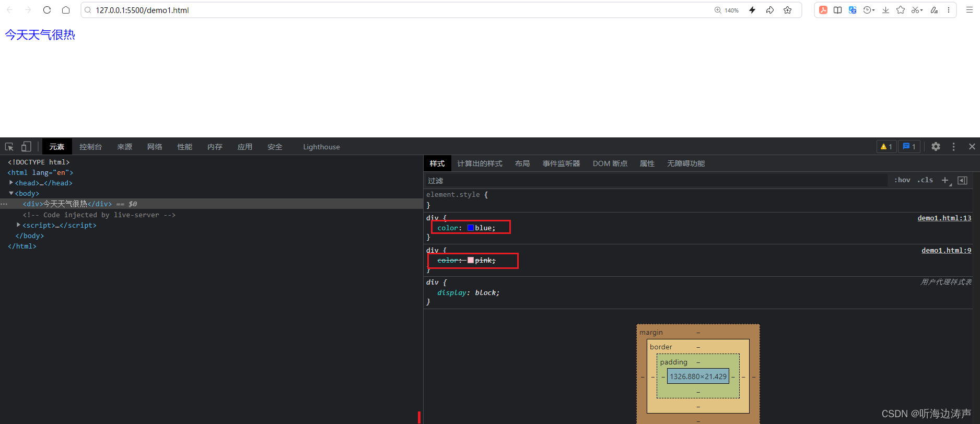The image size is (980, 424).
Task: Click the ellipsis beside the selected div row
Action: tap(4, 204)
